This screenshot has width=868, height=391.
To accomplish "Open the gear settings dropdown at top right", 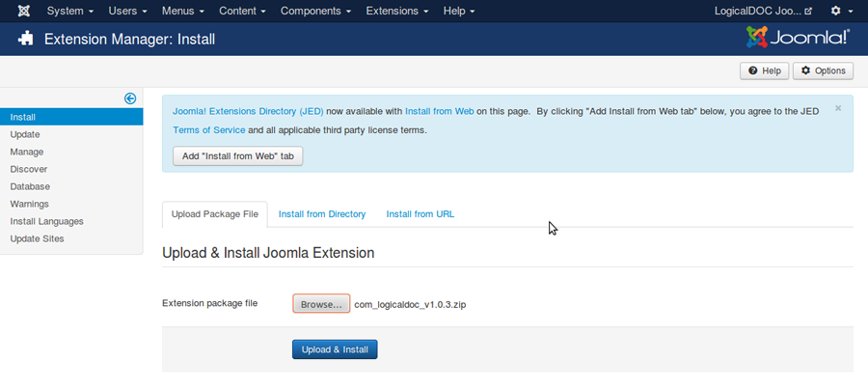I will (x=840, y=11).
